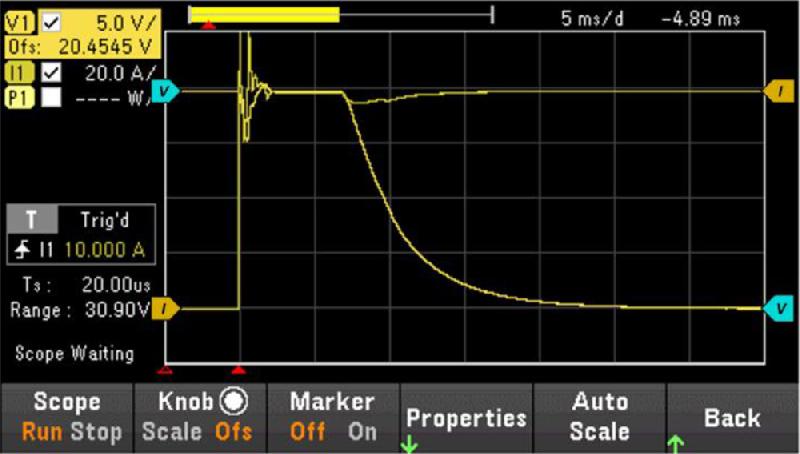Uncheck the I1 trace checkbox
The width and height of the screenshot is (800, 454).
pyautogui.click(x=50, y=72)
